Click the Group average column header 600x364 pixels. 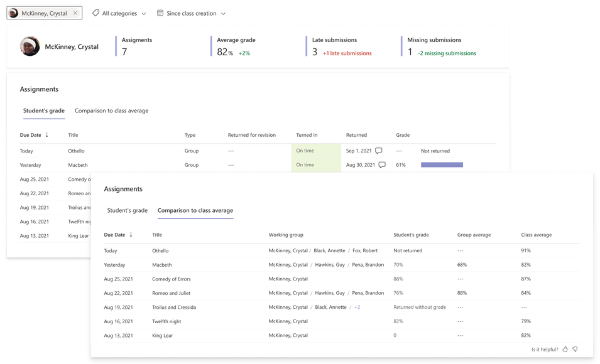[474, 235]
